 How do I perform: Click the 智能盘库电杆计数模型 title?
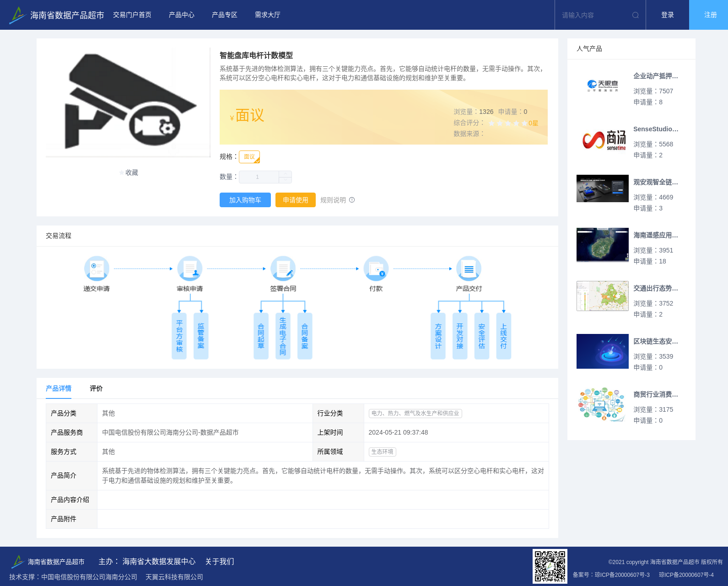coord(256,55)
